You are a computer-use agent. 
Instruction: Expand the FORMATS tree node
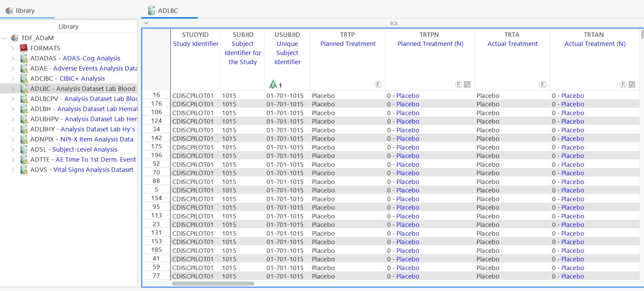point(13,48)
